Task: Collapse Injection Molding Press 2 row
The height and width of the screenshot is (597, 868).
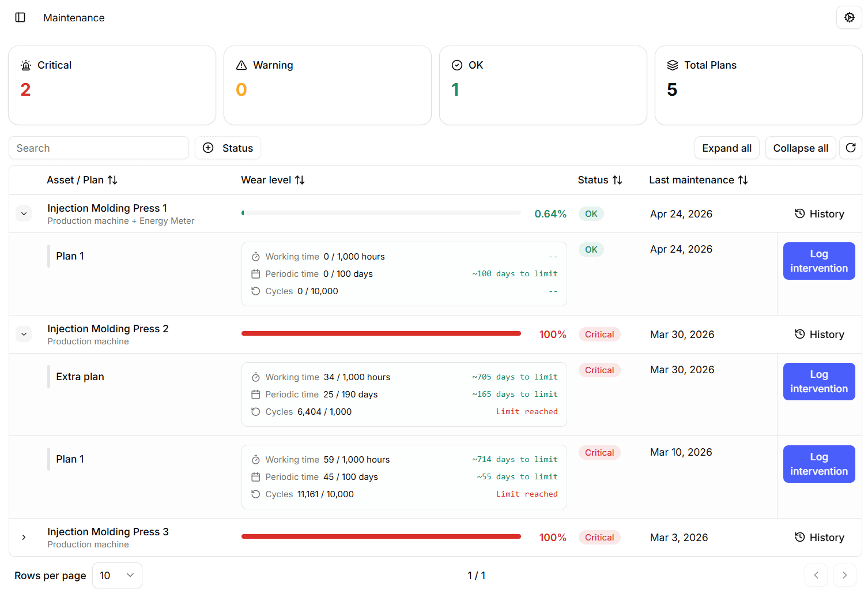Action: click(24, 334)
